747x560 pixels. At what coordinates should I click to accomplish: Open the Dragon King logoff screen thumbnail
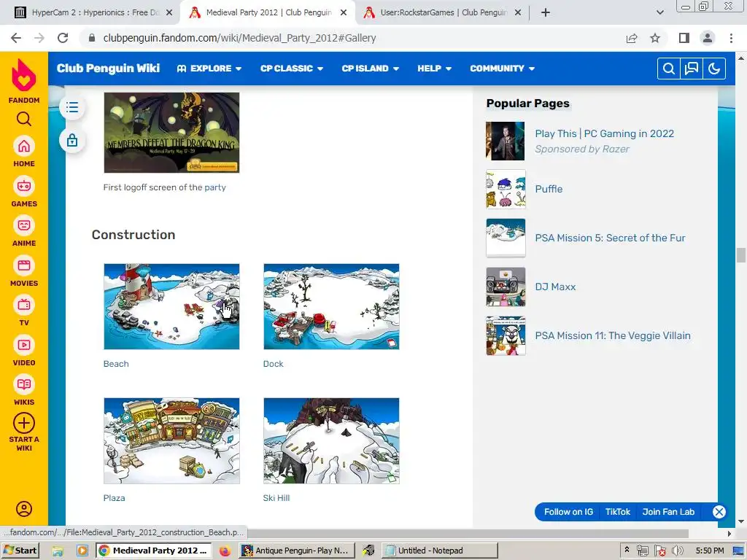(171, 133)
